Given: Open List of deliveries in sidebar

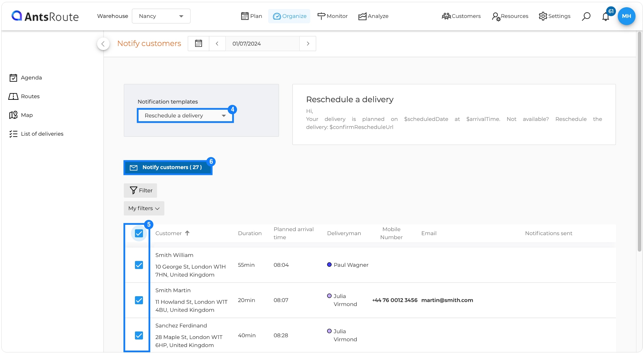Looking at the screenshot, I should (x=36, y=134).
